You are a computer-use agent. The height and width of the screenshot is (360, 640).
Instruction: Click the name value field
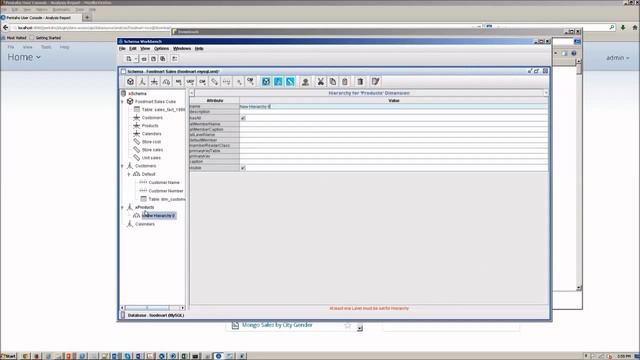tap(393, 107)
